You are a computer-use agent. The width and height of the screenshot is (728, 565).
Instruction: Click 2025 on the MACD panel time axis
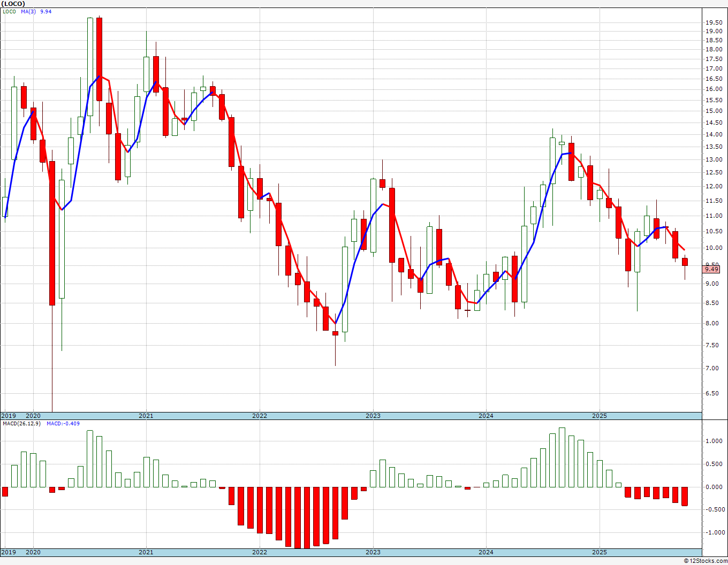tap(600, 552)
